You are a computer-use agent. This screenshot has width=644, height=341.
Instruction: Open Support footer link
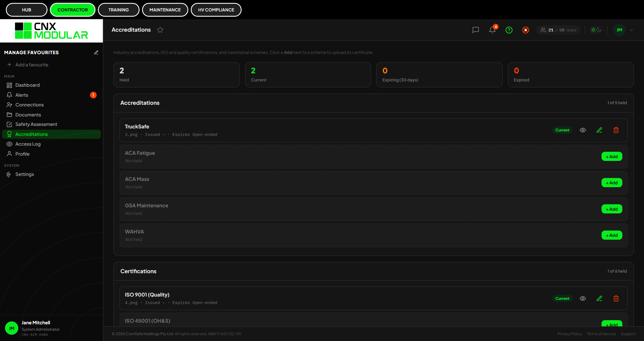628,334
